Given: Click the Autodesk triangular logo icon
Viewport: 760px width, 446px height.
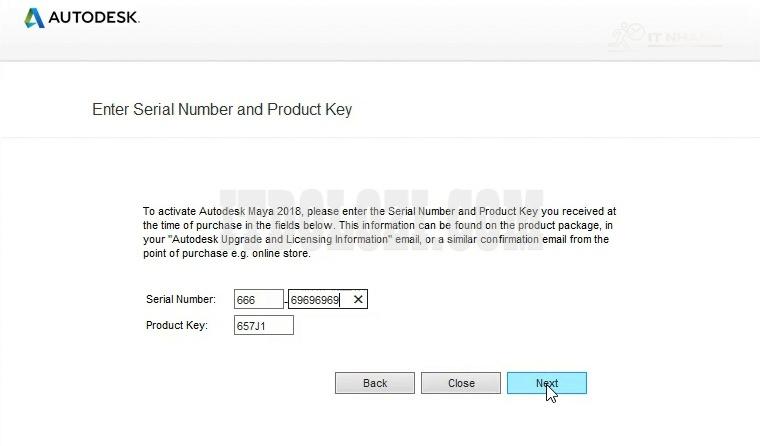Looking at the screenshot, I should coord(34,18).
